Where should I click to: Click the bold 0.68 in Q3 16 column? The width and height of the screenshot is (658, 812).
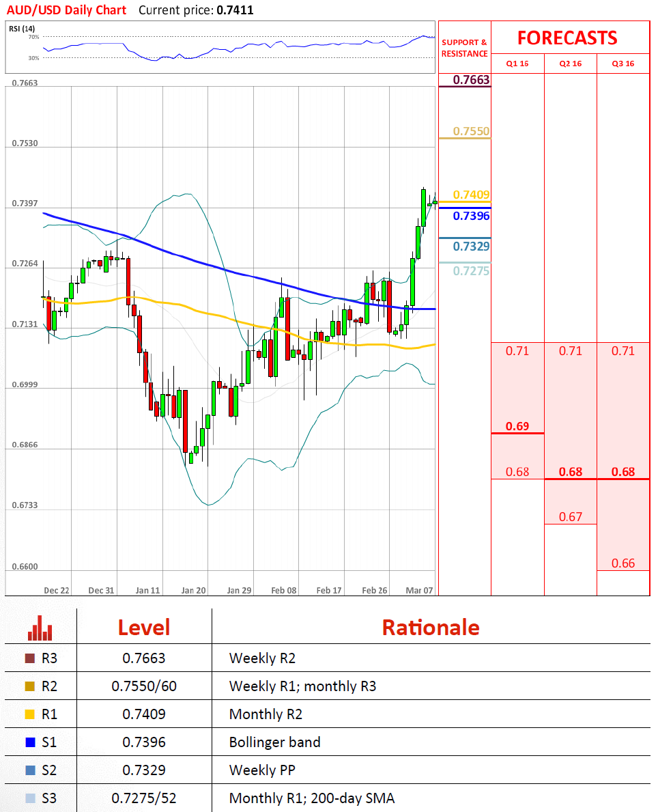point(623,472)
